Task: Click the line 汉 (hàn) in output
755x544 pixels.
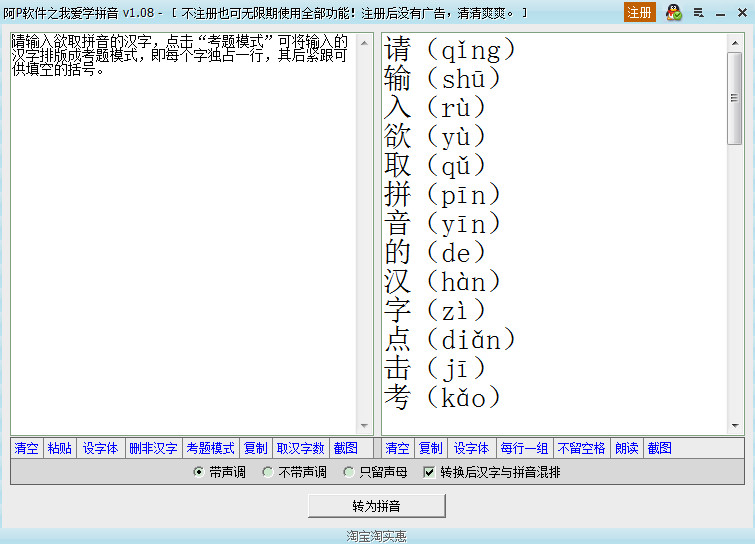Action: click(x=442, y=282)
